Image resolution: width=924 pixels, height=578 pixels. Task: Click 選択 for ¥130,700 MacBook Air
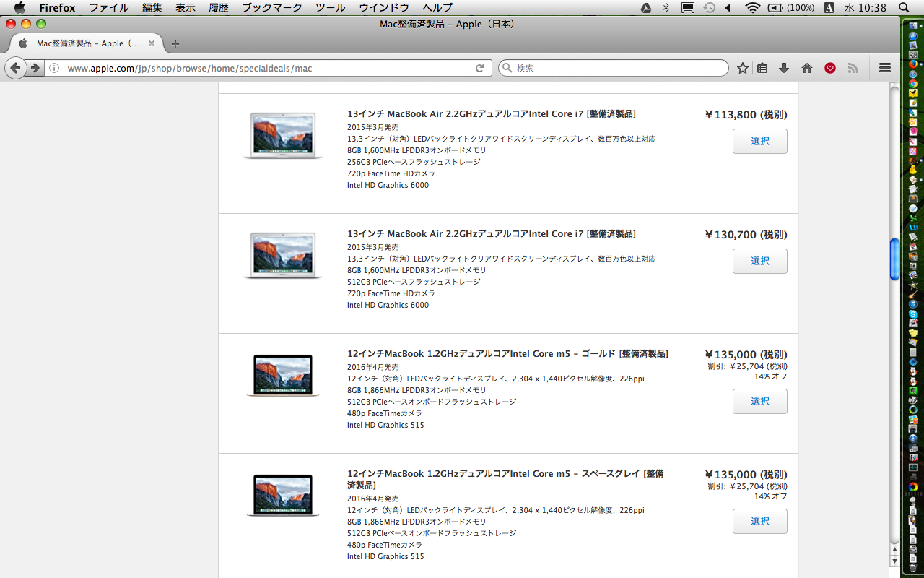(760, 261)
